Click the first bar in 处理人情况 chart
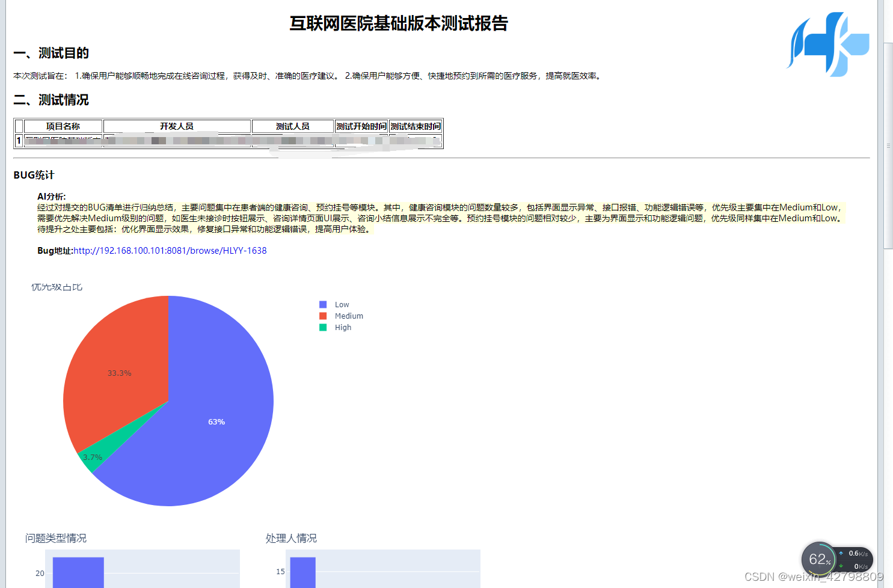The image size is (893, 588). [303, 572]
